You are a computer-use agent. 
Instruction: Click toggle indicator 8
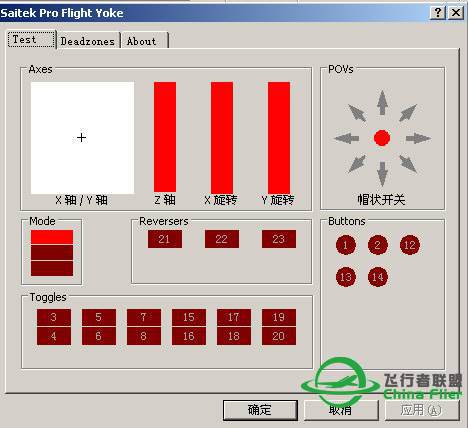(x=144, y=336)
